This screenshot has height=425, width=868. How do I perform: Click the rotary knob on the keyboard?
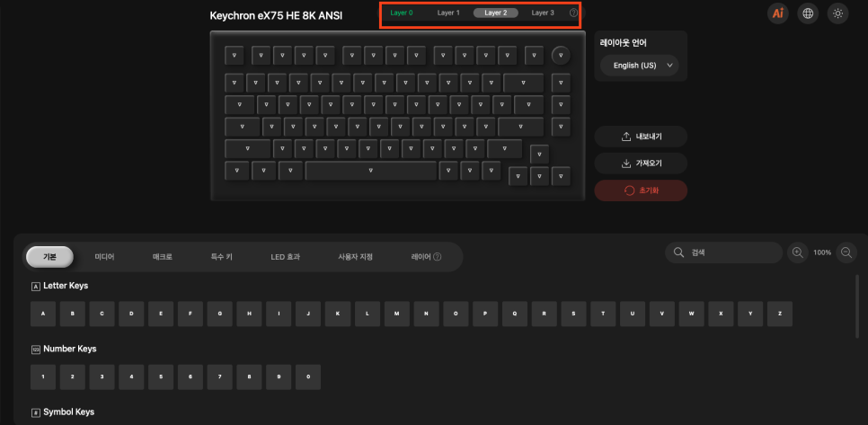pos(561,55)
